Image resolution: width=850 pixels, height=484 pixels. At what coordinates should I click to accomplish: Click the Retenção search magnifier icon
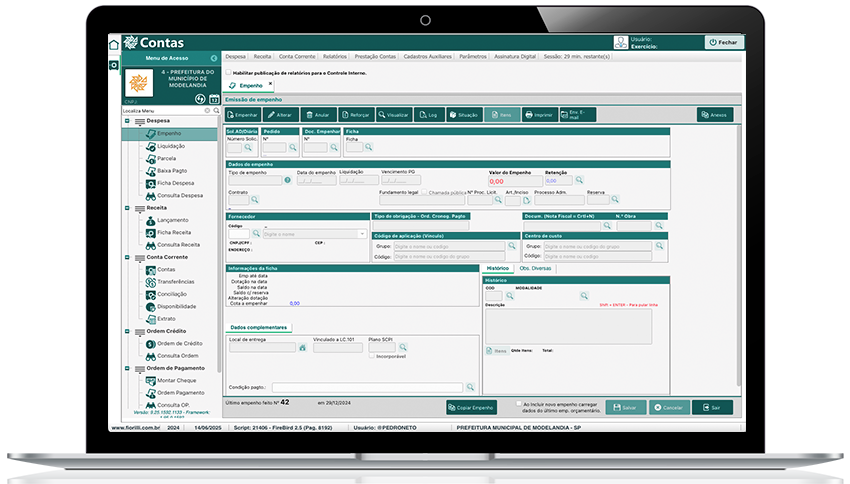tap(580, 181)
